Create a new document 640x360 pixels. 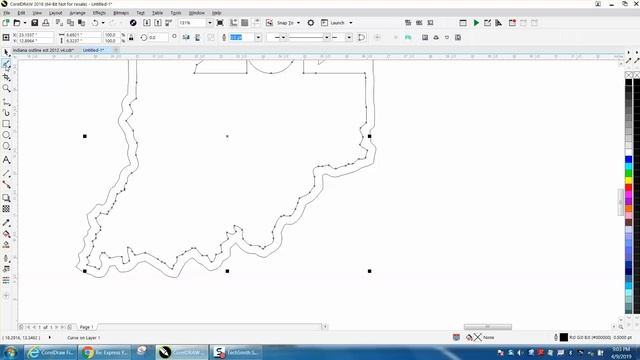6,23
